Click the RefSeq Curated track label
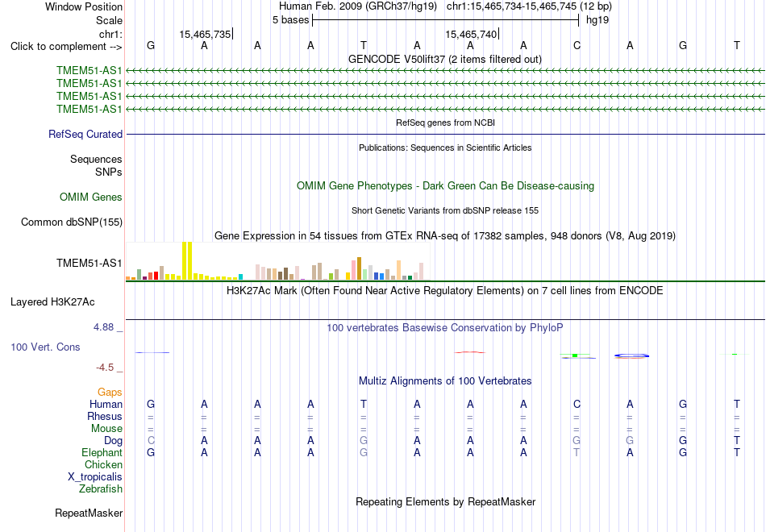 point(85,134)
